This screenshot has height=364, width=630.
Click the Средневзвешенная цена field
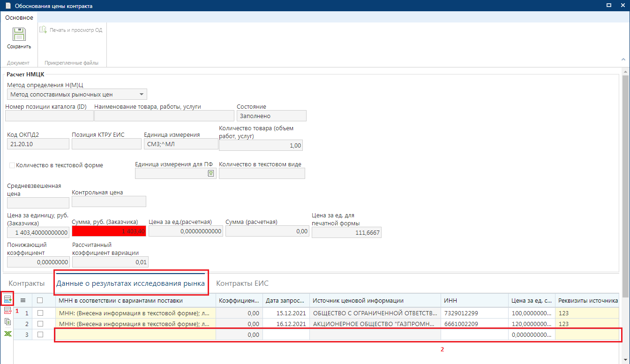tap(38, 203)
